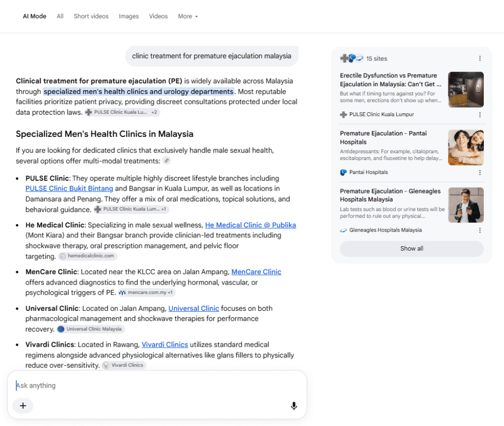This screenshot has width=504, height=426.
Task: Click the plus attachment button in ask box
Action: click(23, 406)
